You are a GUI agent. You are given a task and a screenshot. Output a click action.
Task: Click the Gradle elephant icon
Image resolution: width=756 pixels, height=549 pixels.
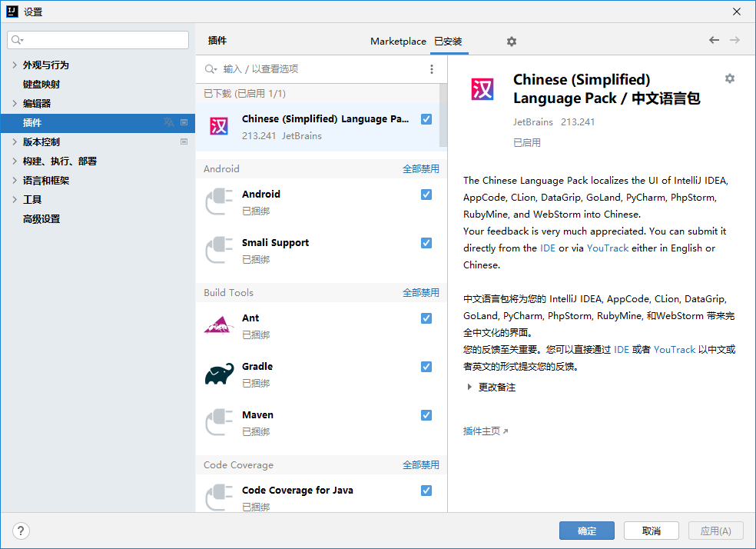tap(219, 373)
